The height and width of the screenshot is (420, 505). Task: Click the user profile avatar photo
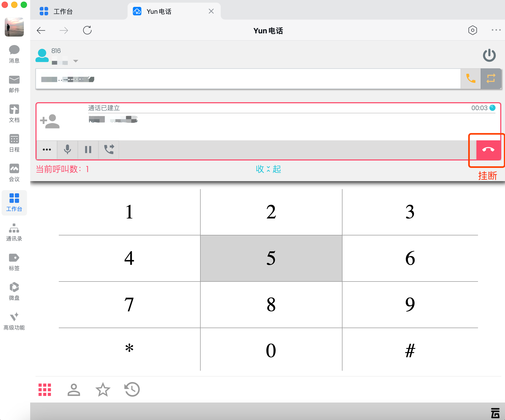(14, 27)
